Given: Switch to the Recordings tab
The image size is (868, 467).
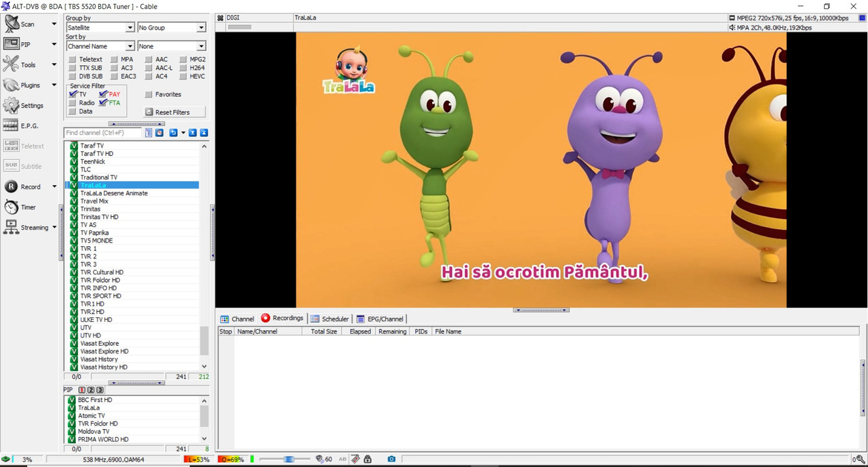Looking at the screenshot, I should pyautogui.click(x=282, y=318).
